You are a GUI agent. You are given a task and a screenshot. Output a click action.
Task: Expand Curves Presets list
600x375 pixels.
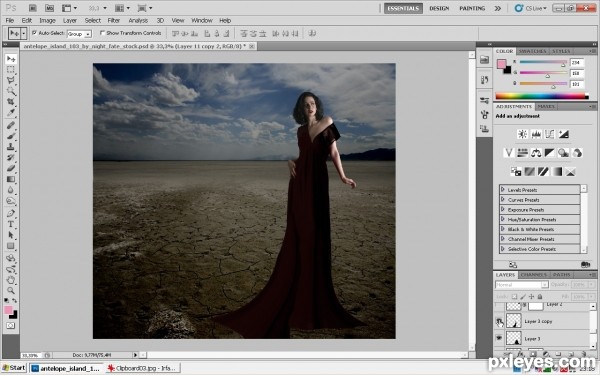coord(502,200)
